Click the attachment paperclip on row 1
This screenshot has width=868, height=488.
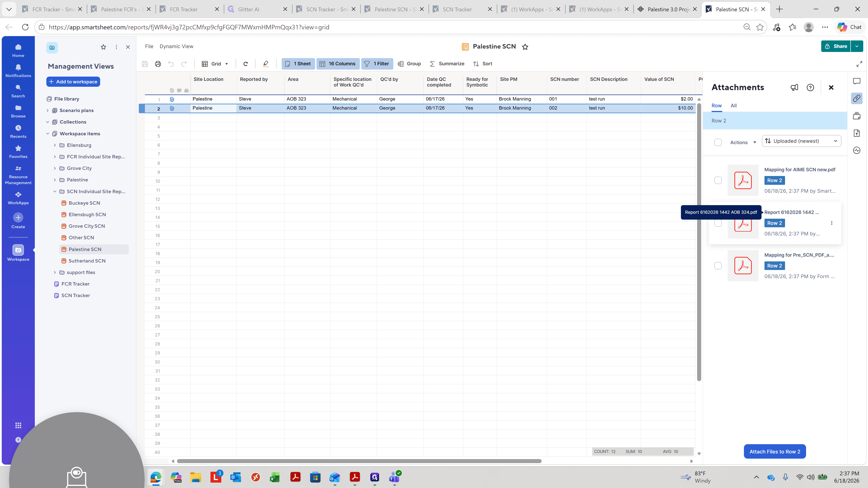point(172,99)
